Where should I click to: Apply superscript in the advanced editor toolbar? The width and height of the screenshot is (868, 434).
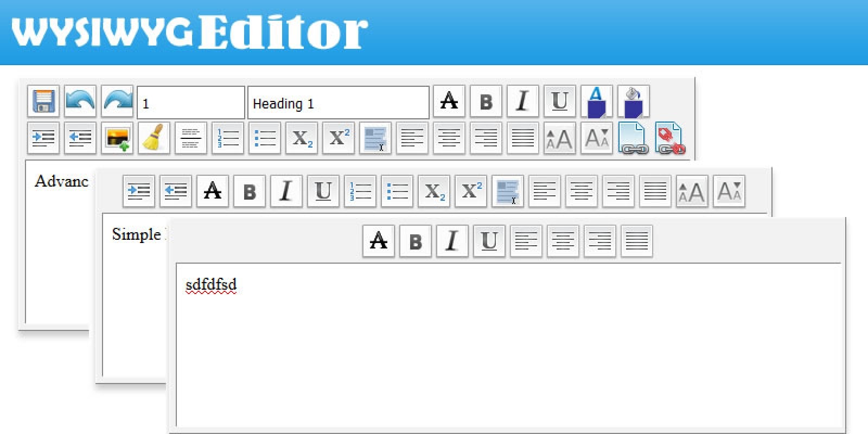(339, 138)
